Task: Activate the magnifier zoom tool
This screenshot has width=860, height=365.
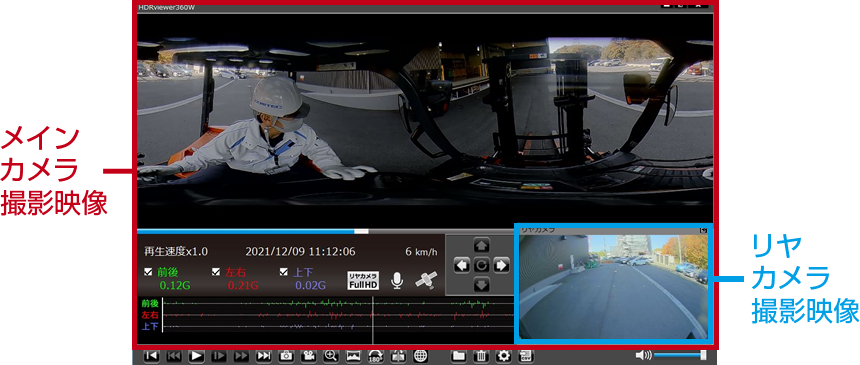Action: click(331, 356)
